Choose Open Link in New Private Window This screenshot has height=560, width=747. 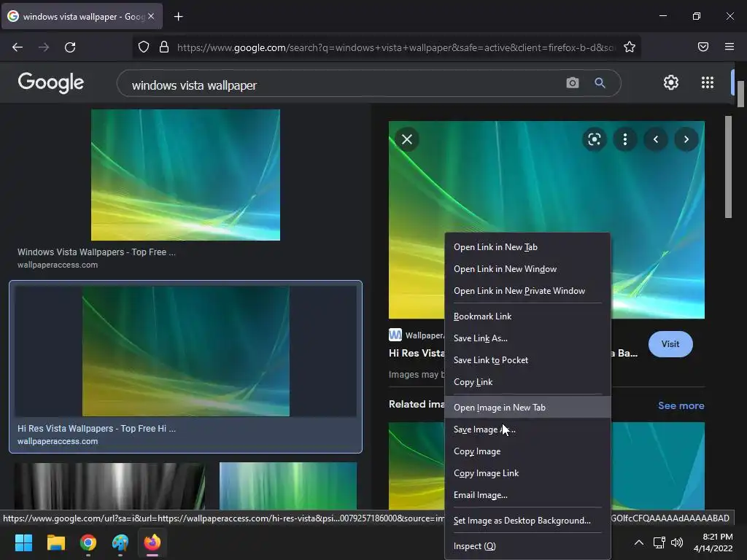527,291
